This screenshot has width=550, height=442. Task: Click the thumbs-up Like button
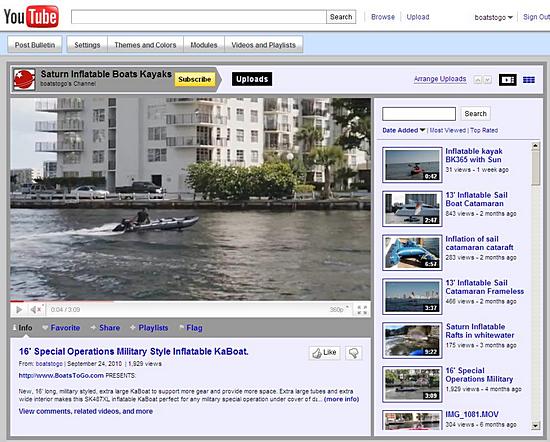click(x=324, y=353)
